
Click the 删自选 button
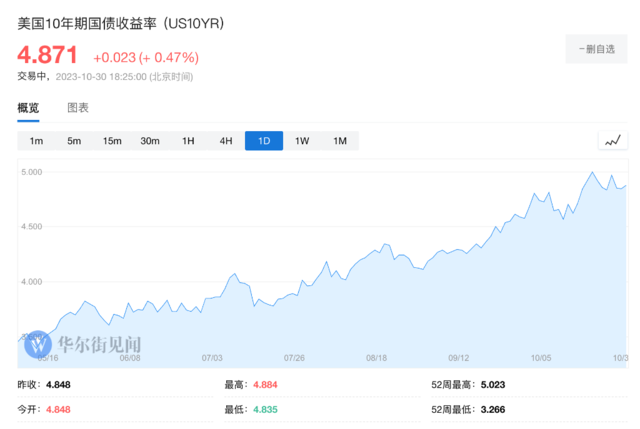coord(596,49)
